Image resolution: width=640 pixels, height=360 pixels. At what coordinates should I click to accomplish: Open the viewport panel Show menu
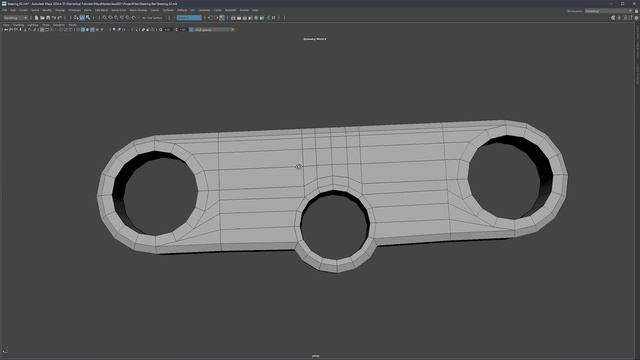click(x=46, y=25)
